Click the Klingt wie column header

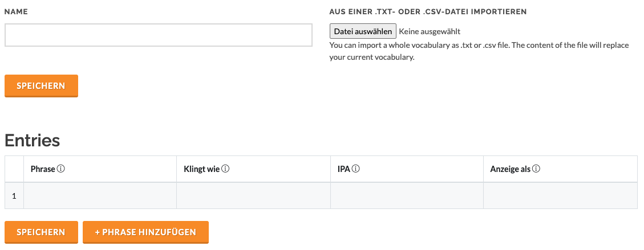pos(253,169)
